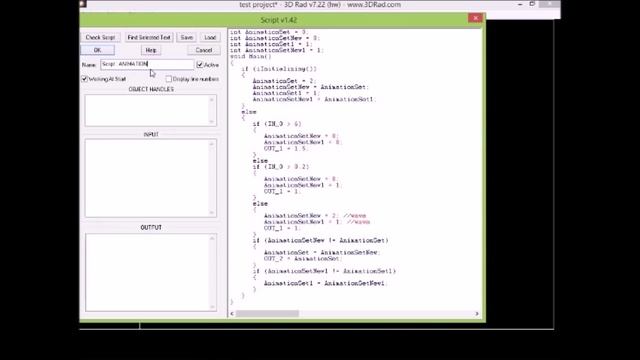Click the 'void Main()' code line
The width and height of the screenshot is (640, 360).
[250, 57]
